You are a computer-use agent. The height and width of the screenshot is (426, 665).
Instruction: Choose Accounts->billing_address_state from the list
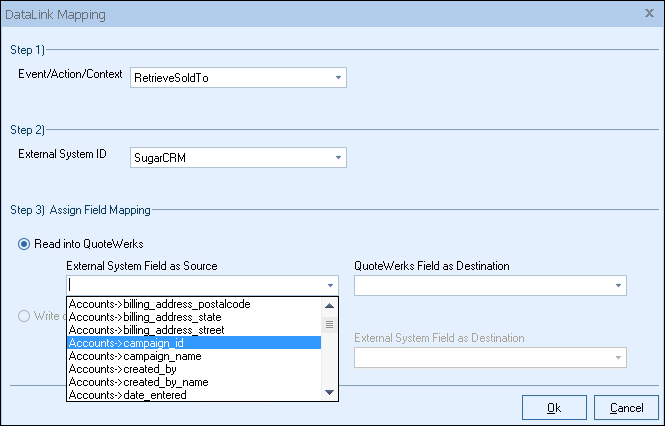(x=145, y=317)
